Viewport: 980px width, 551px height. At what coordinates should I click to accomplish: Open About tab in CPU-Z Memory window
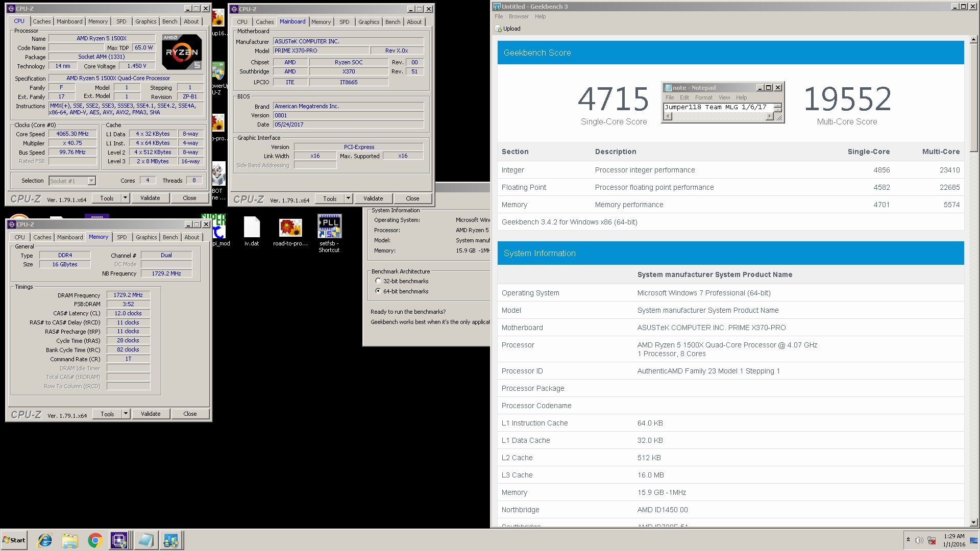(192, 237)
